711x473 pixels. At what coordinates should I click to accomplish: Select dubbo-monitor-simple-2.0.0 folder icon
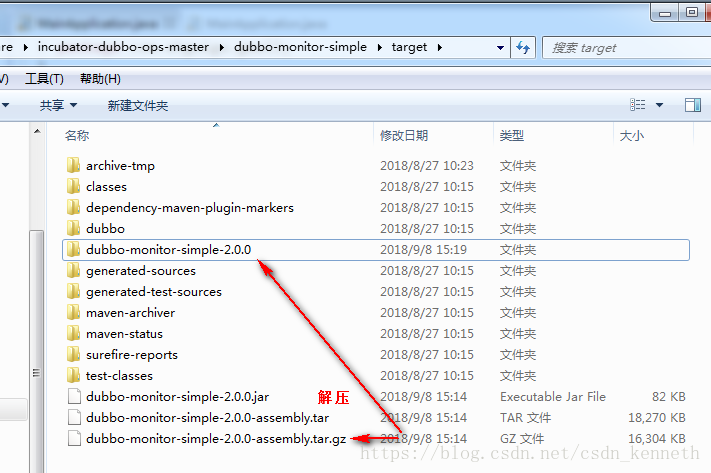[73, 249]
